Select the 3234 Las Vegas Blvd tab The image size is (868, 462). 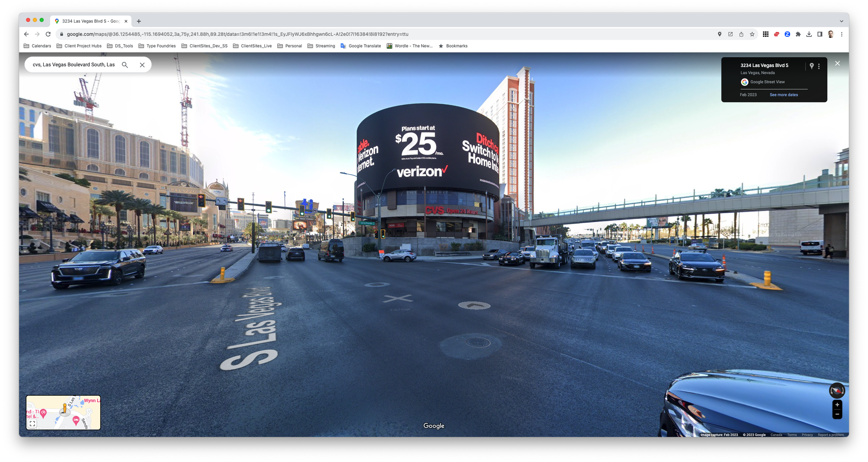point(90,21)
